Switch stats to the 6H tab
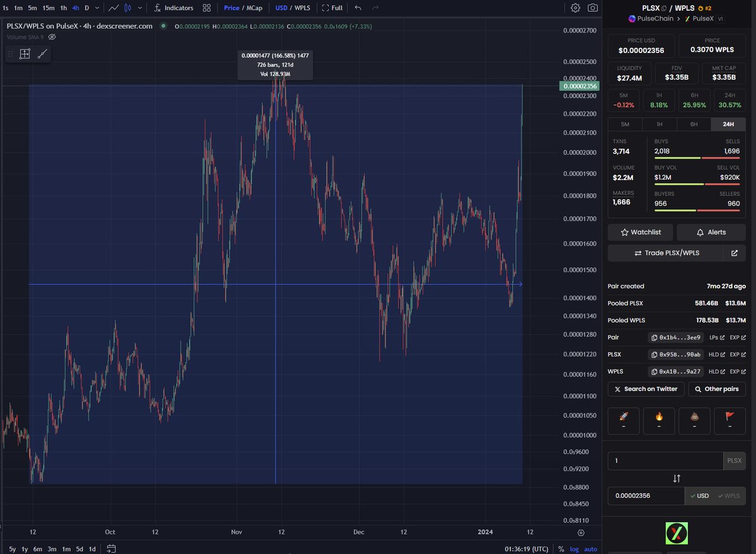Viewport: 756px width, 554px height. click(x=694, y=124)
